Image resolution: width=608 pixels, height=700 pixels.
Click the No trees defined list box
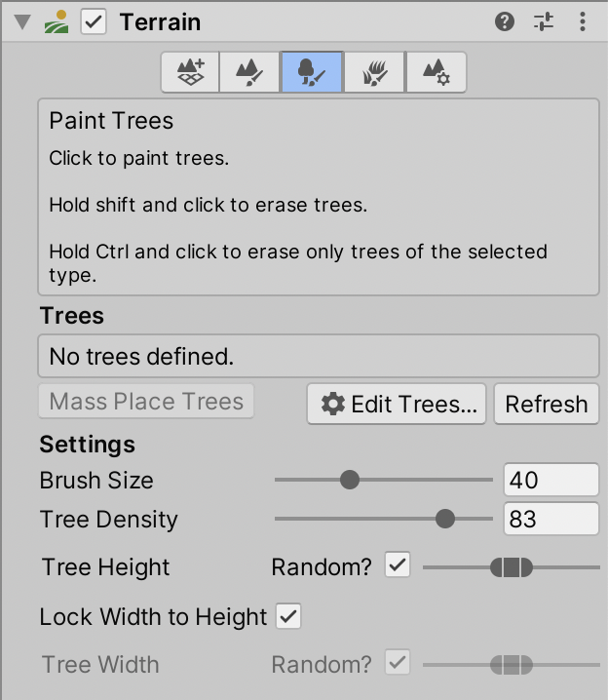point(318,357)
